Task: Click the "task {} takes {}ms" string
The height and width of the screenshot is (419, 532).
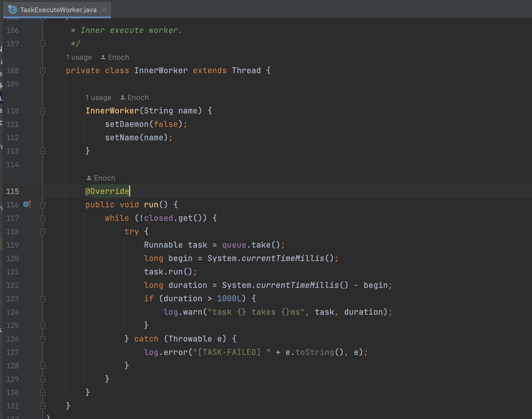Action: pyautogui.click(x=256, y=312)
